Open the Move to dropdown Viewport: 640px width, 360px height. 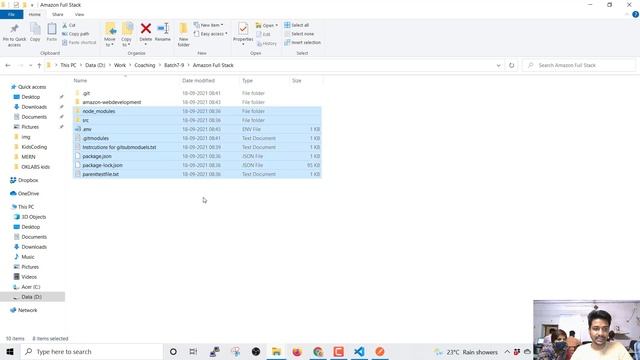pyautogui.click(x=110, y=34)
